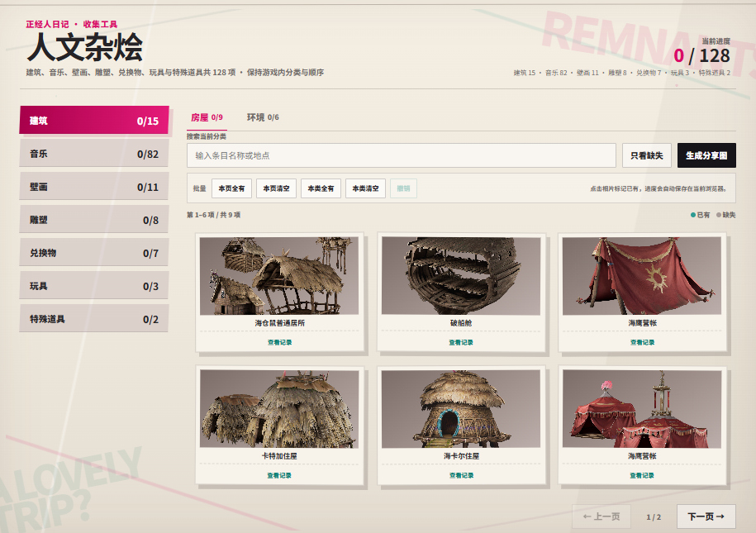The height and width of the screenshot is (533, 756).
Task: Mark the 海仓鼠普通居所 photo as owned
Action: tap(279, 276)
